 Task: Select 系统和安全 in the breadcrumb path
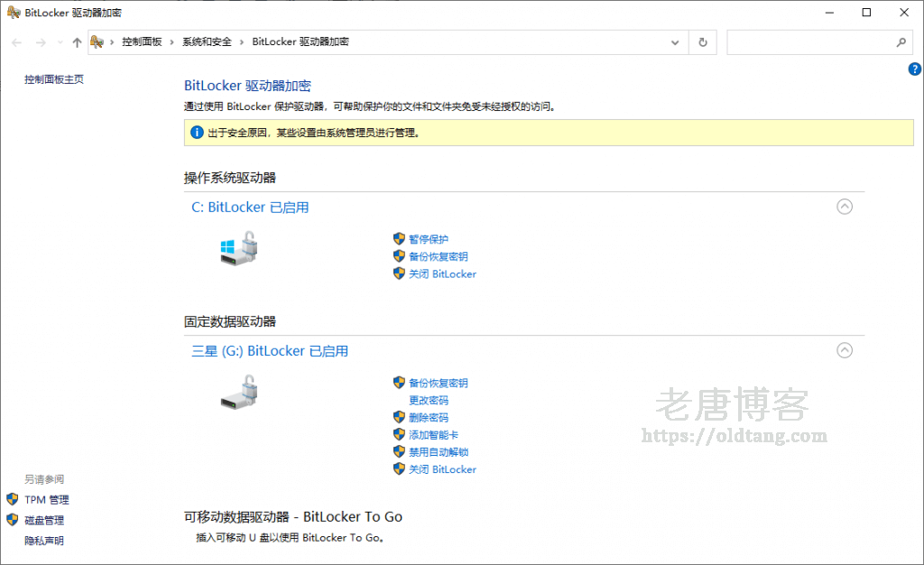tap(207, 42)
